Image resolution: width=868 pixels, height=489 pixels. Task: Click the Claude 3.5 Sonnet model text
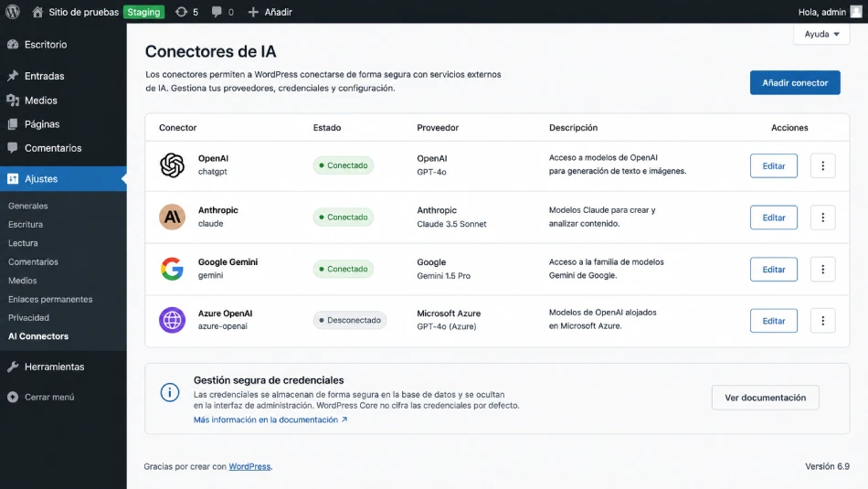(x=451, y=224)
